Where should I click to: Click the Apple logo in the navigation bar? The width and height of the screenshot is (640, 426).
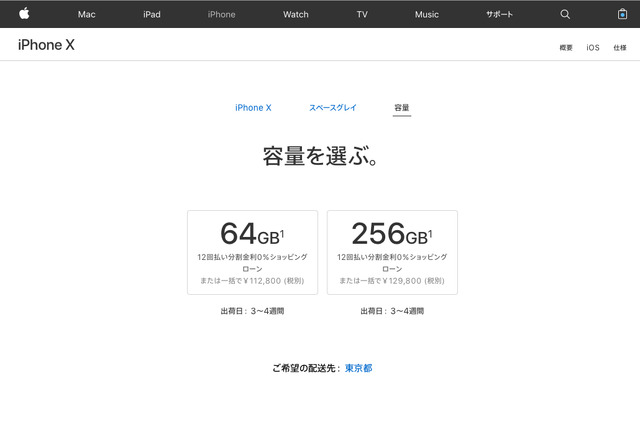(24, 13)
